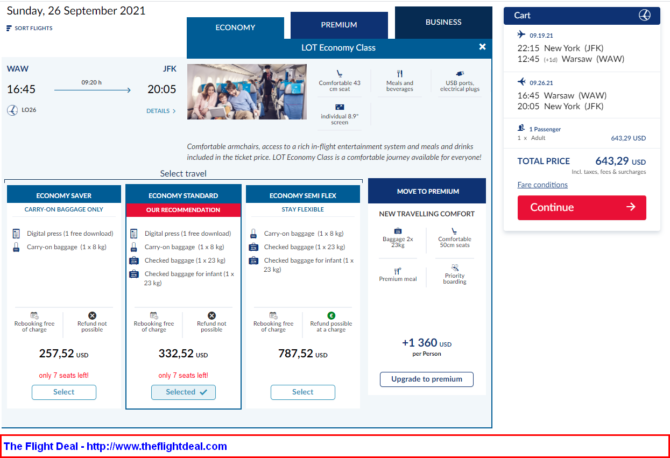The image size is (670, 458).
Task: Click the 332,52 USD Economy Standard price
Action: pyautogui.click(x=183, y=354)
